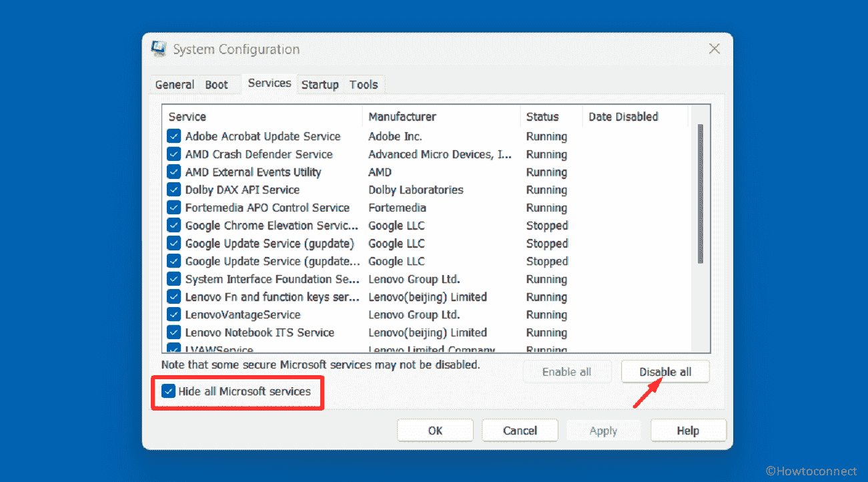
Task: Click the services list vertical scrollbar
Action: tap(700, 194)
